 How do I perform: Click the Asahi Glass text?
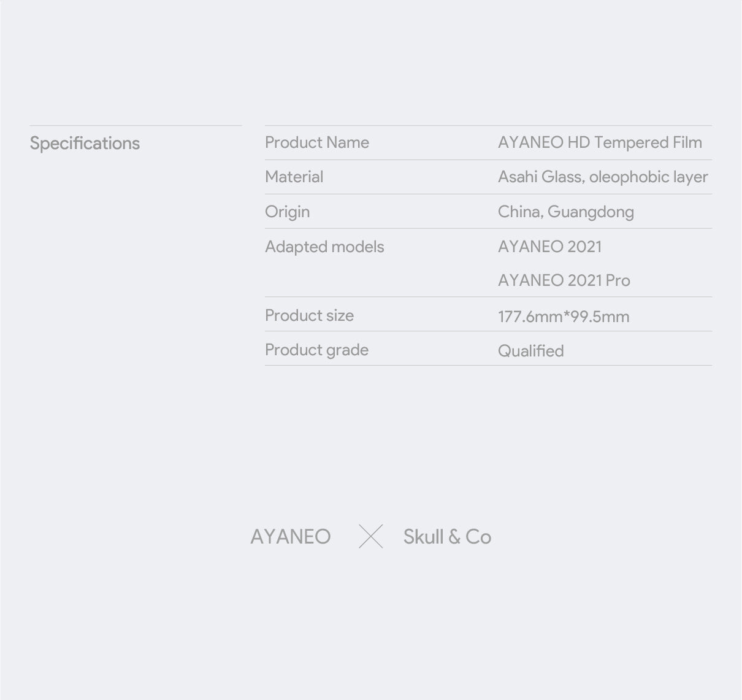click(540, 177)
